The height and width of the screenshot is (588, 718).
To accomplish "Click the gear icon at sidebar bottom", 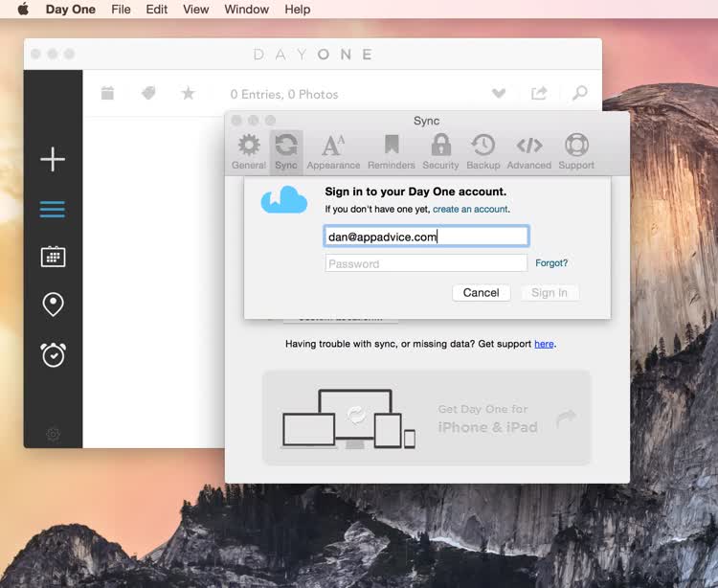I will point(53,434).
